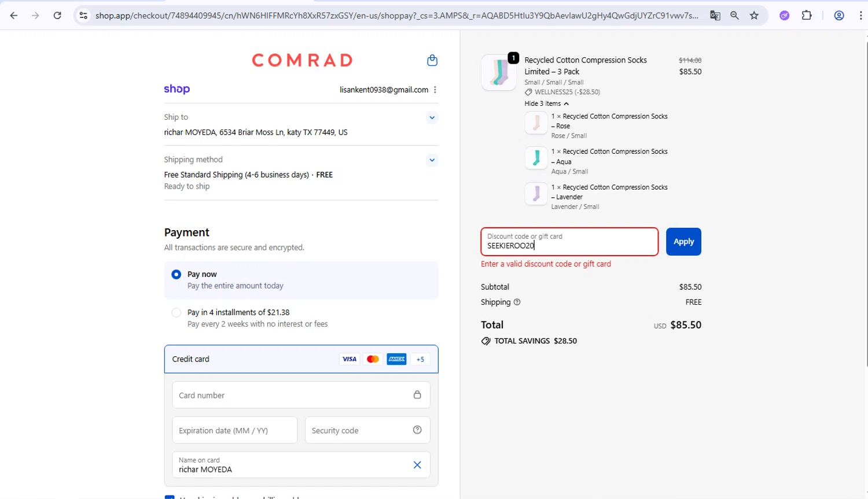868x499 pixels.
Task: Go back to the previous page
Action: [14, 16]
